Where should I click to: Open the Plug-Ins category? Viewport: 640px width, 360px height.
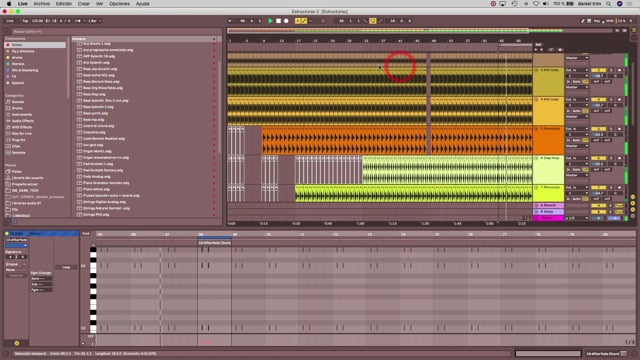18,140
